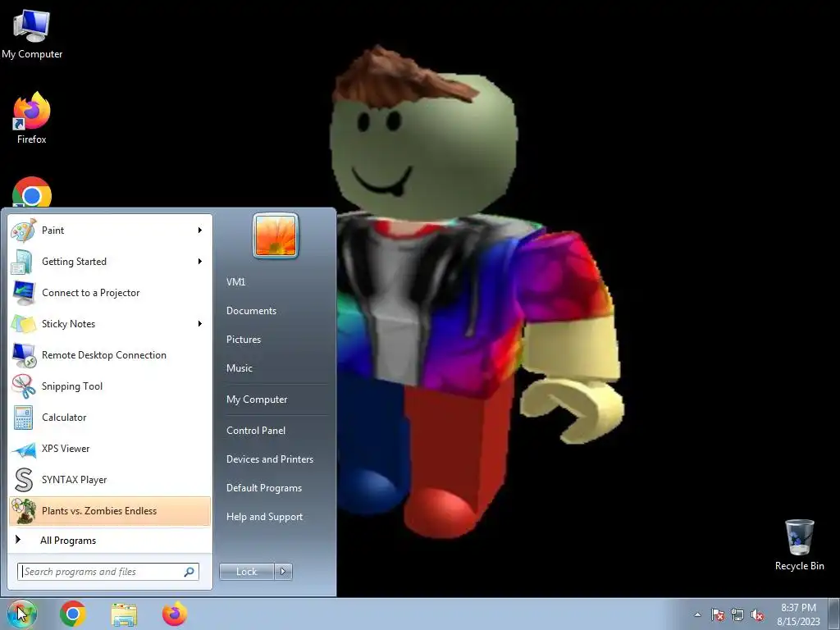Select the Recycle Bin desktop icon

point(799,546)
